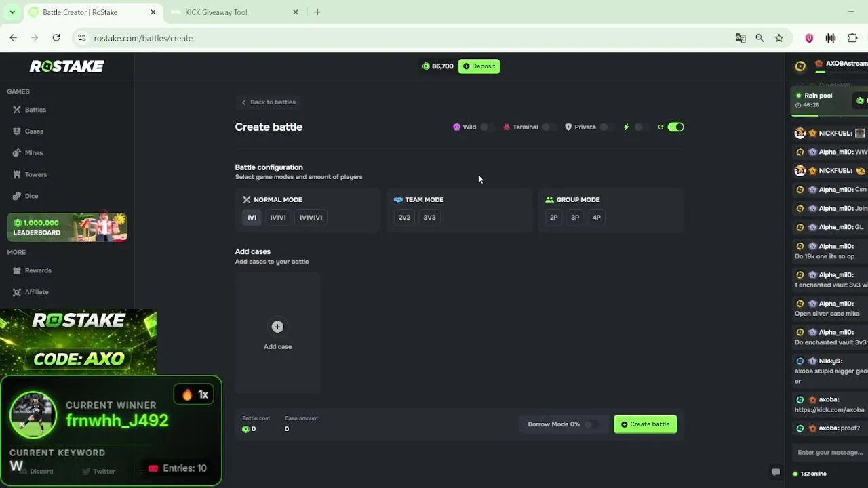Click the green lightning bolt icon

point(626,127)
